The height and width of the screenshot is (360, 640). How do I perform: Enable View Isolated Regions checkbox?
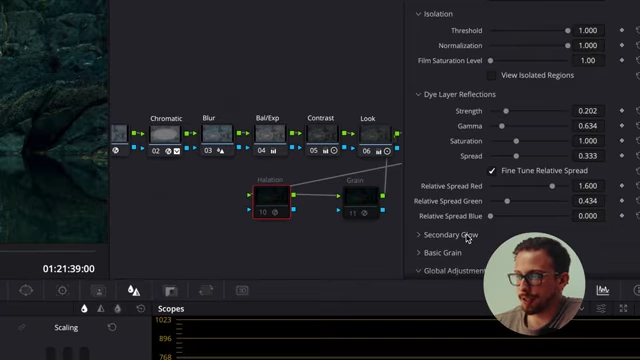tap(491, 75)
